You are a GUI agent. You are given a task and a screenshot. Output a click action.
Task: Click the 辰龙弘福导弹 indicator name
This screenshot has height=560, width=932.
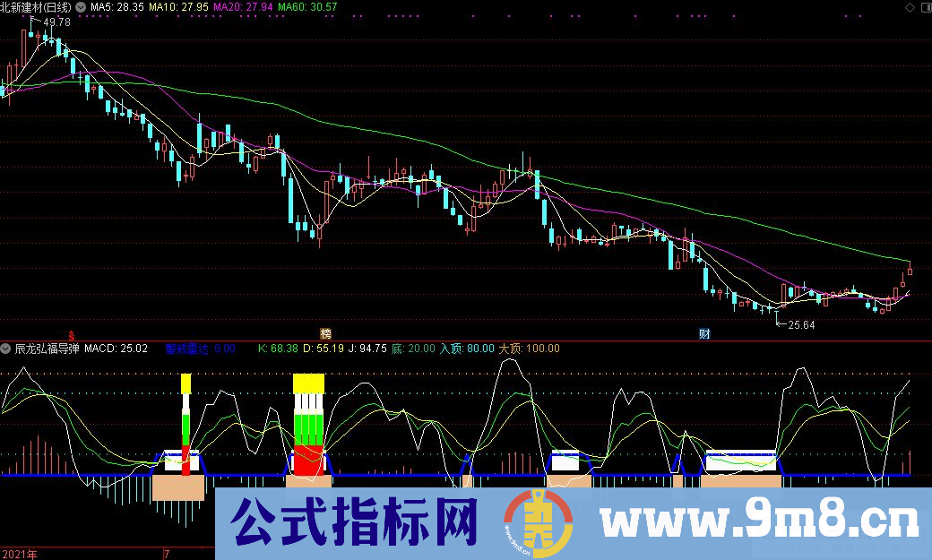[47, 349]
